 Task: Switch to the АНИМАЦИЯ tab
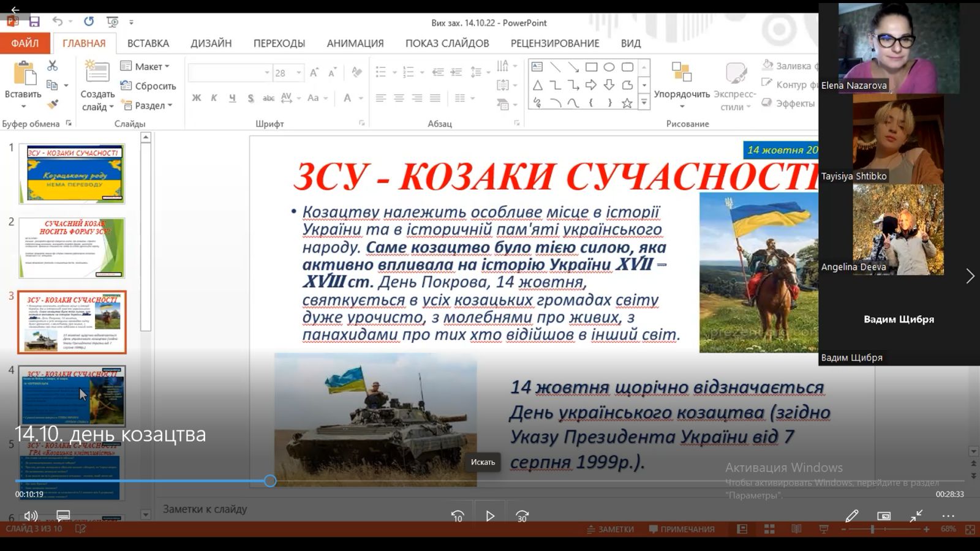point(355,43)
